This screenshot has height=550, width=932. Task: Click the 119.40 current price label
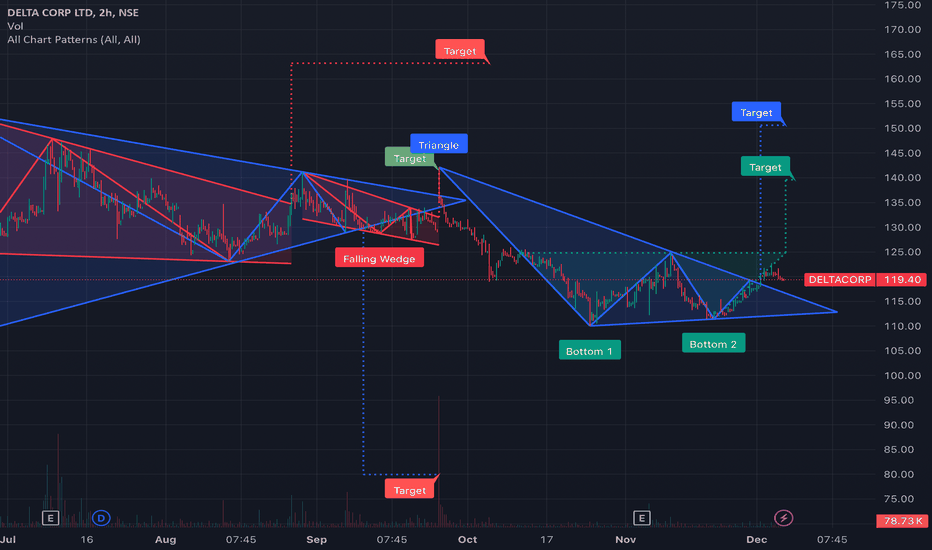pos(902,279)
